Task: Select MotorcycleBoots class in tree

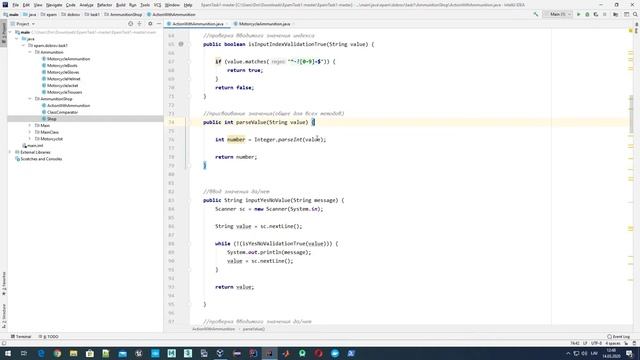Action: pyautogui.click(x=62, y=66)
